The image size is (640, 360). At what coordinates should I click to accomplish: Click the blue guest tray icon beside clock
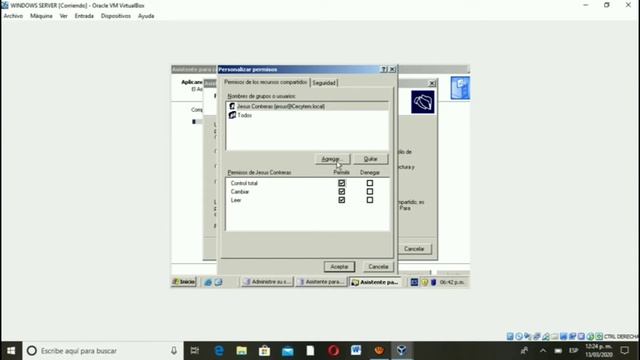pyautogui.click(x=433, y=282)
